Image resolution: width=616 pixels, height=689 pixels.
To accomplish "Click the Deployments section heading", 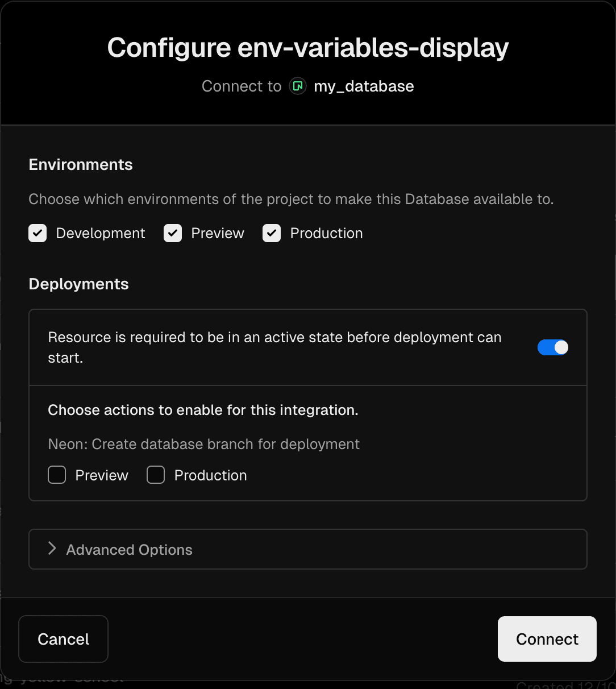I will (79, 284).
